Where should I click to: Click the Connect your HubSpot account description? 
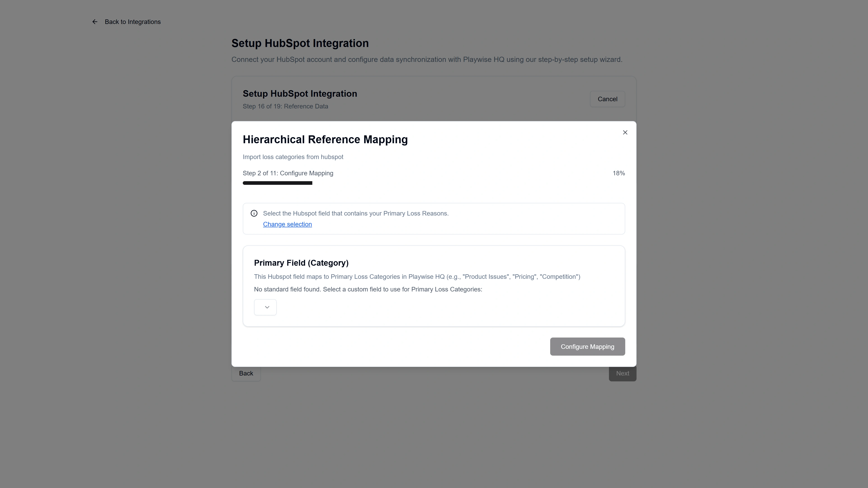click(x=427, y=60)
